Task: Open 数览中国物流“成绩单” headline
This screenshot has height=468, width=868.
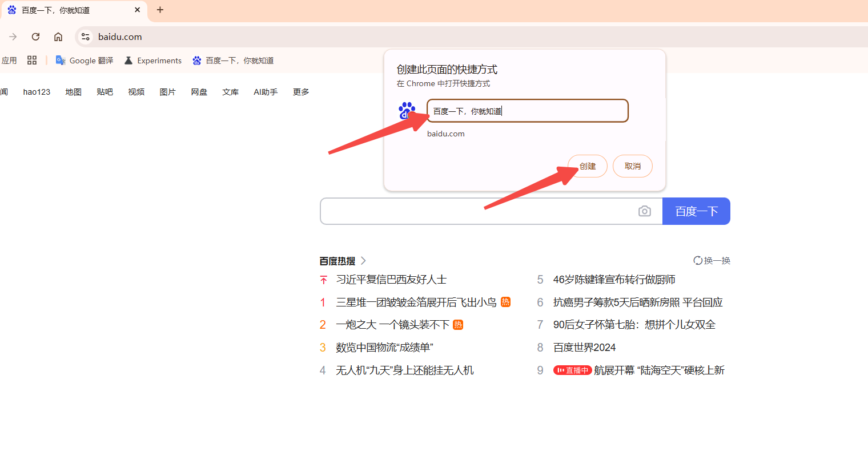Action: (384, 348)
